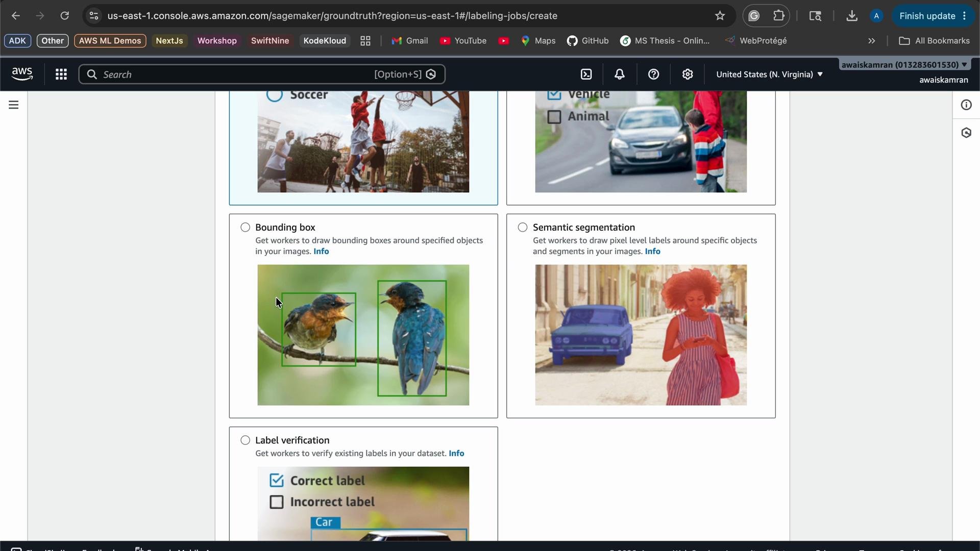Open the Gmail bookmark

tap(410, 41)
